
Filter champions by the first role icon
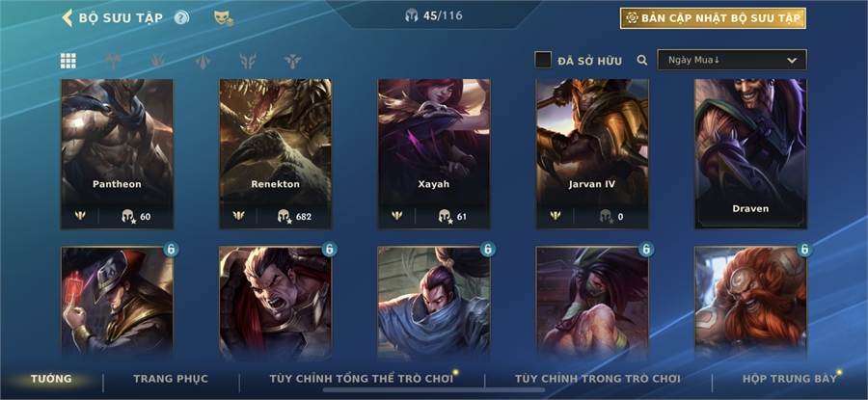pyautogui.click(x=113, y=61)
